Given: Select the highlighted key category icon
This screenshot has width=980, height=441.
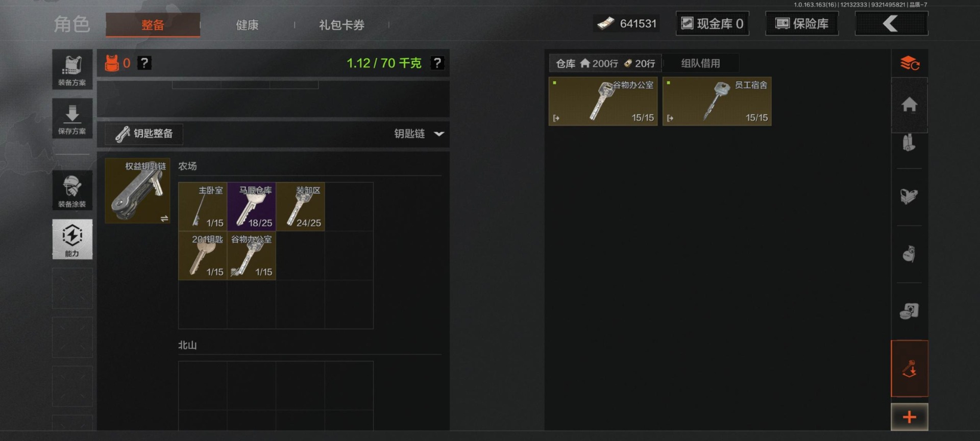Looking at the screenshot, I should (x=909, y=369).
